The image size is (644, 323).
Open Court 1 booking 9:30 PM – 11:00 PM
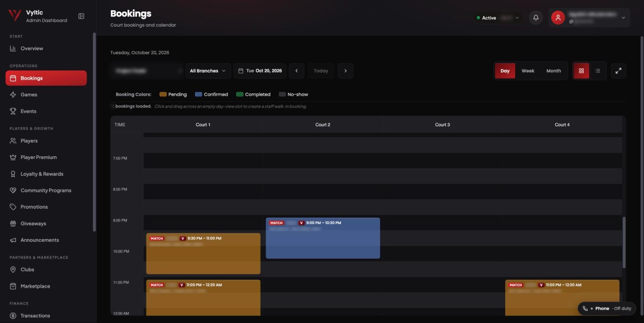click(x=203, y=254)
